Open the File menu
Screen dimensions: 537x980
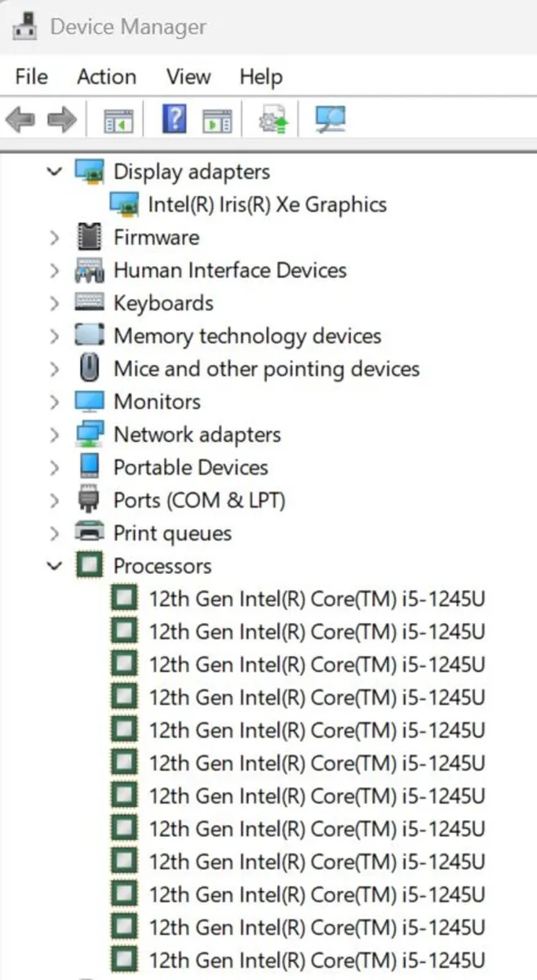coord(30,76)
